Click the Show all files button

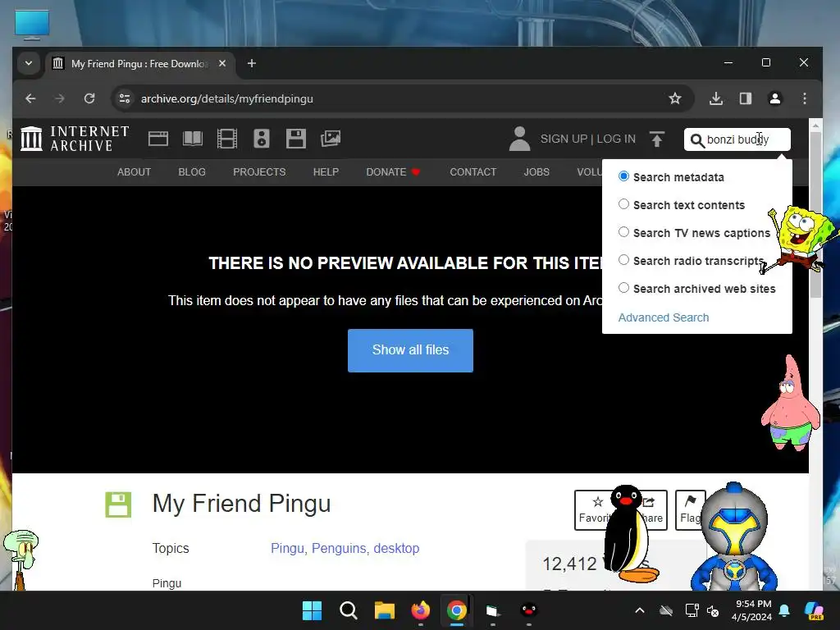pyautogui.click(x=410, y=350)
